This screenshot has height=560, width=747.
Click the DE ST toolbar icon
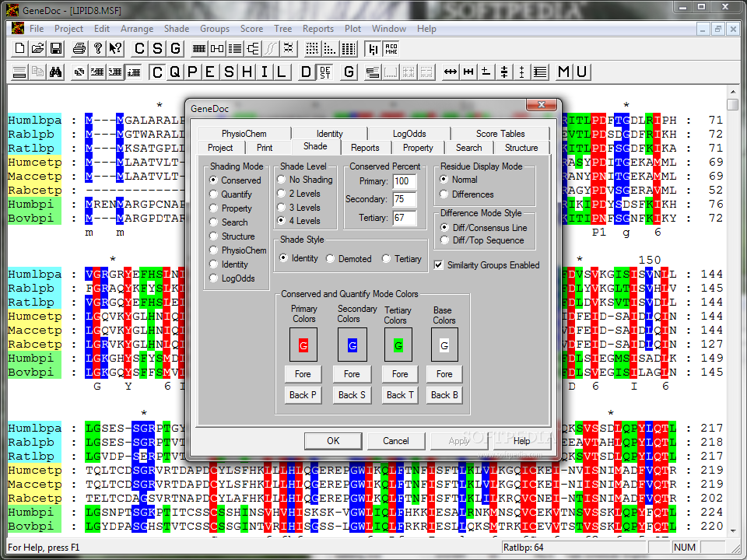point(325,72)
